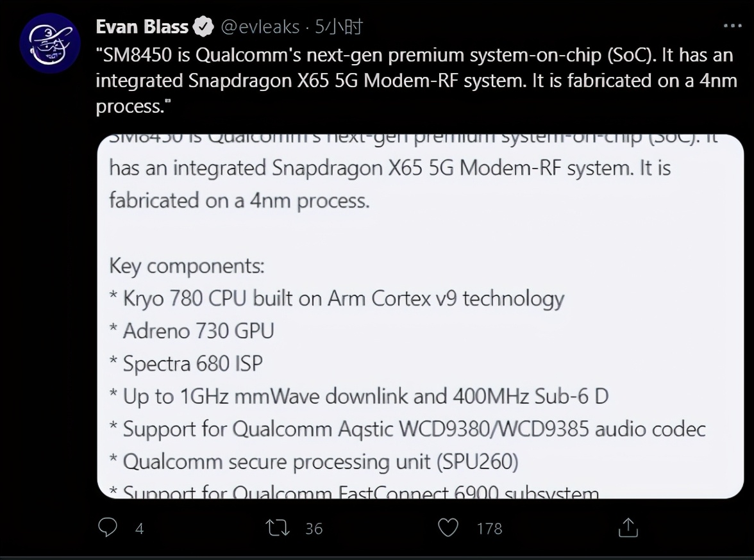Click the retweet count 36
754x560 pixels.
314,529
